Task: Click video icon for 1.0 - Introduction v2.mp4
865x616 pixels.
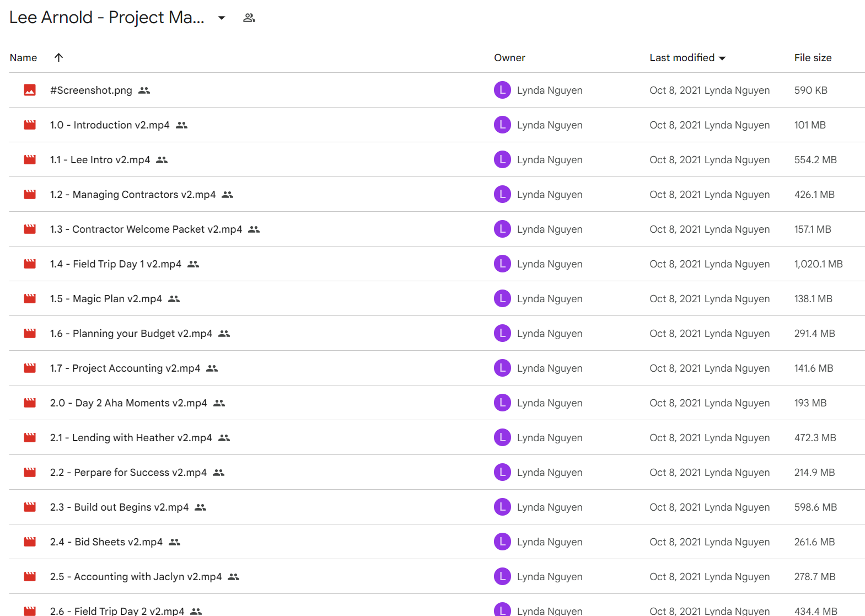Action: (x=30, y=125)
